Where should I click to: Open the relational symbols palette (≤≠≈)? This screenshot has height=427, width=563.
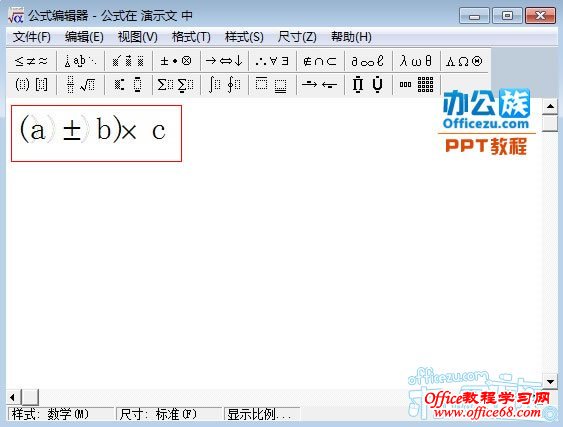[x=32, y=61]
